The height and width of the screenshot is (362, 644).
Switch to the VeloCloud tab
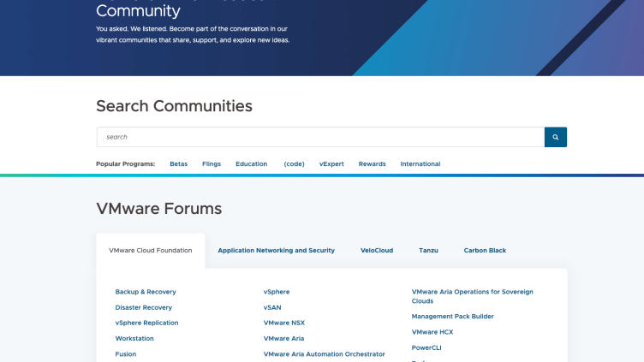tap(377, 251)
